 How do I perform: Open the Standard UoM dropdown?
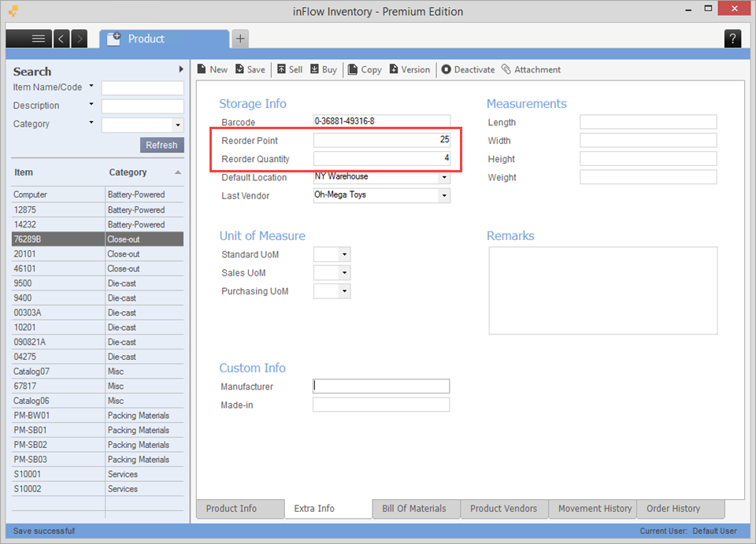[344, 254]
